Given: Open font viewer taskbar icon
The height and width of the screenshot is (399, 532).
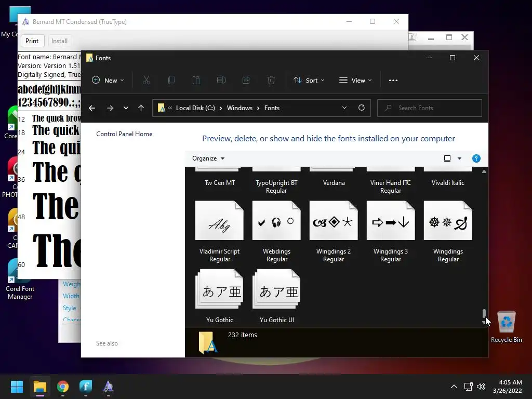Looking at the screenshot, I should click(x=108, y=387).
